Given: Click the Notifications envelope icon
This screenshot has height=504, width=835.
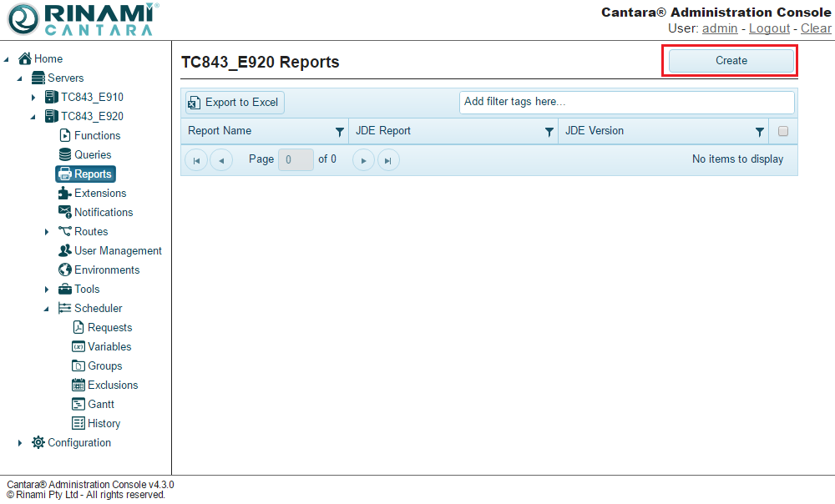Looking at the screenshot, I should [x=65, y=212].
